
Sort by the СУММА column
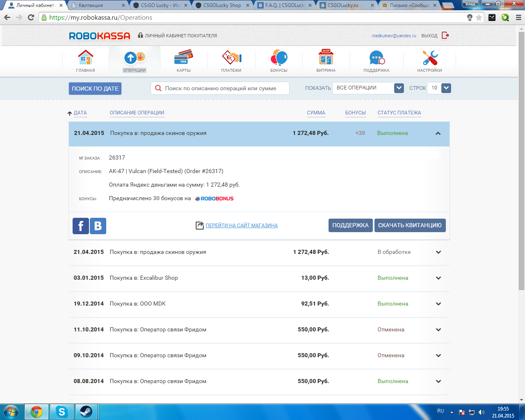(316, 113)
